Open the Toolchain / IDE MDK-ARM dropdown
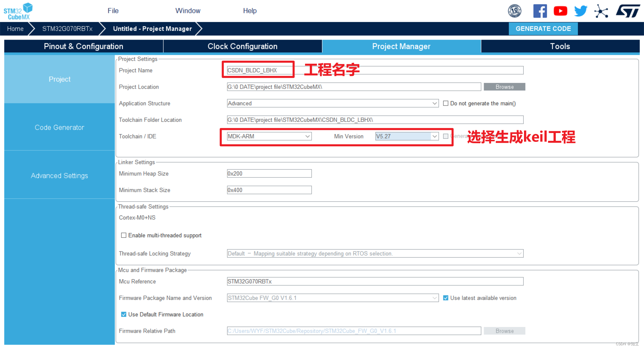Screen dimensions: 644x349 click(269, 136)
